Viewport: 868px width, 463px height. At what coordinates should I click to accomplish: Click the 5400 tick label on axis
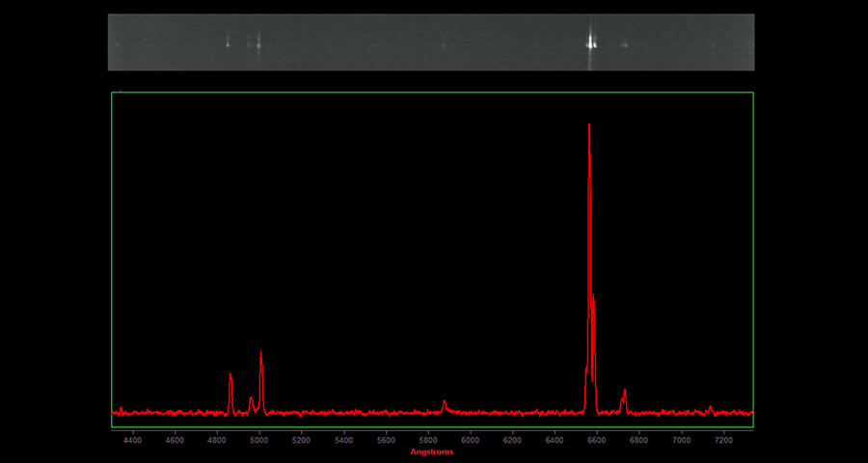coord(343,440)
